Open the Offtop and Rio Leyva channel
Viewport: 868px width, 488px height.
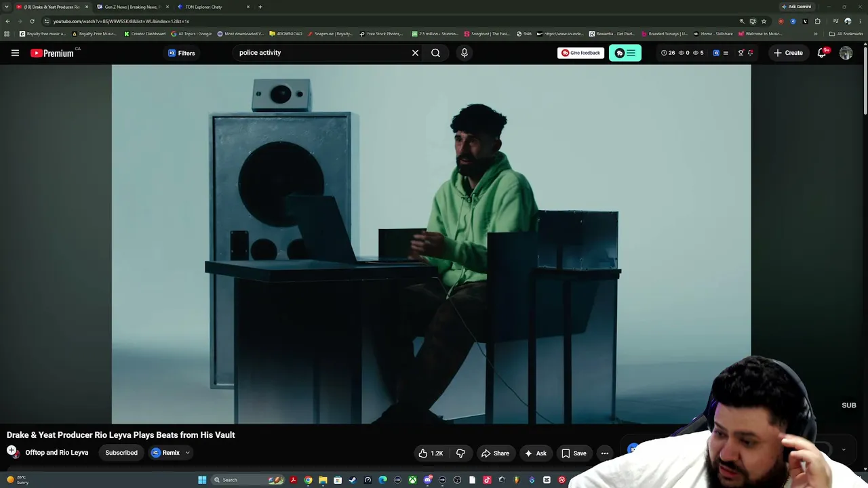tap(56, 453)
